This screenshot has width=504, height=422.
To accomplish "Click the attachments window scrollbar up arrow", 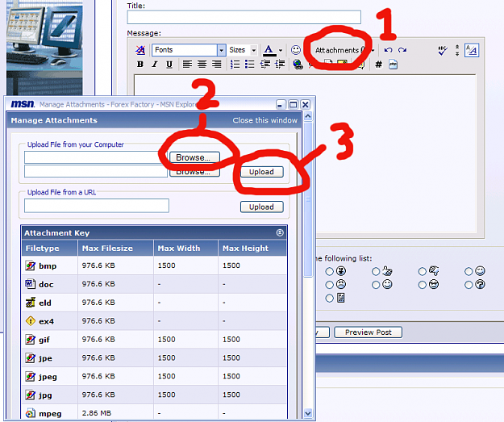I will pyautogui.click(x=308, y=116).
